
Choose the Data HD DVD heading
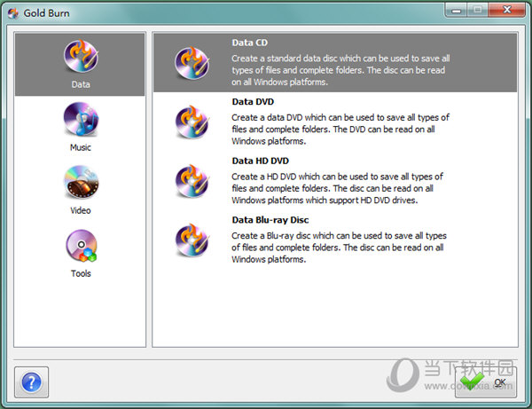[x=260, y=161]
